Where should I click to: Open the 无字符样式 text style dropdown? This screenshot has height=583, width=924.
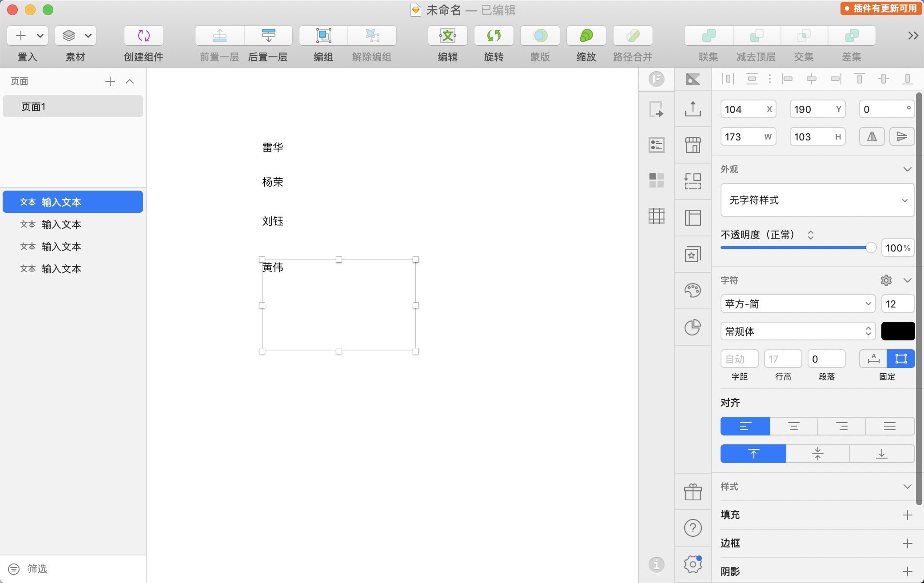817,200
